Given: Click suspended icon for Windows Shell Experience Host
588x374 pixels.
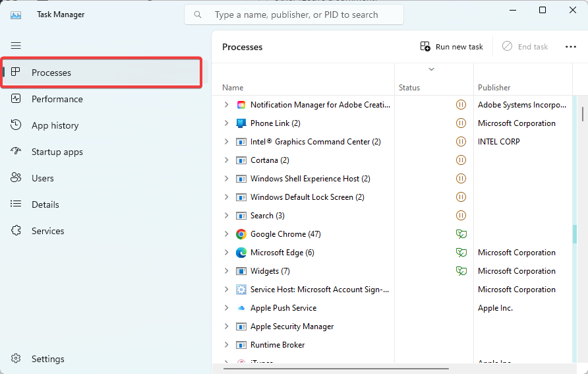Looking at the screenshot, I should (461, 179).
